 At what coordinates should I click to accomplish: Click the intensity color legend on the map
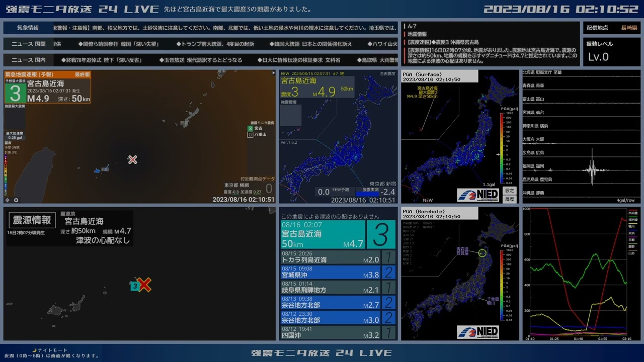pyautogui.click(x=6, y=175)
